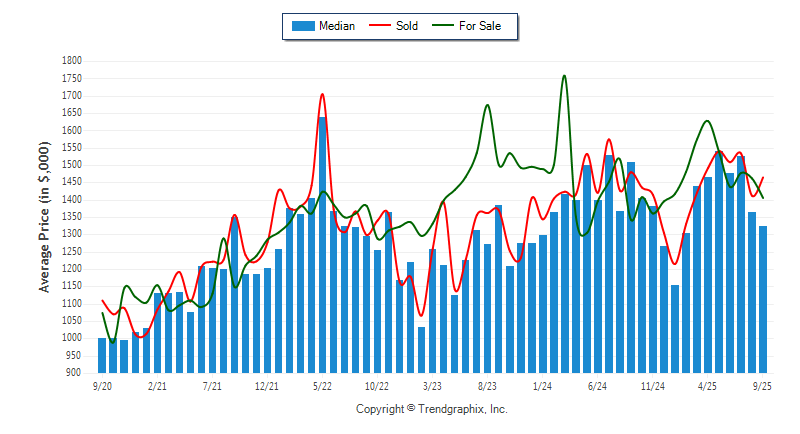The height and width of the screenshot is (434, 800).
Task: Click the 8/23 x-axis date label
Action: coord(487,384)
